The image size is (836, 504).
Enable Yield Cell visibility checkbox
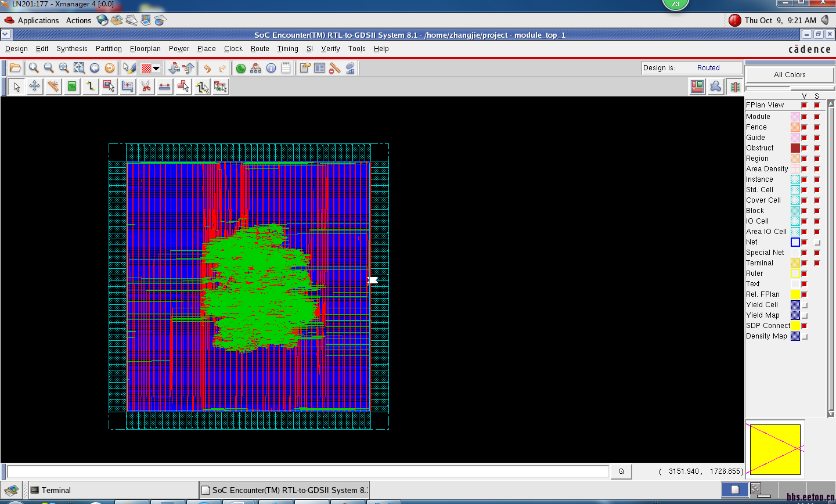click(x=804, y=305)
